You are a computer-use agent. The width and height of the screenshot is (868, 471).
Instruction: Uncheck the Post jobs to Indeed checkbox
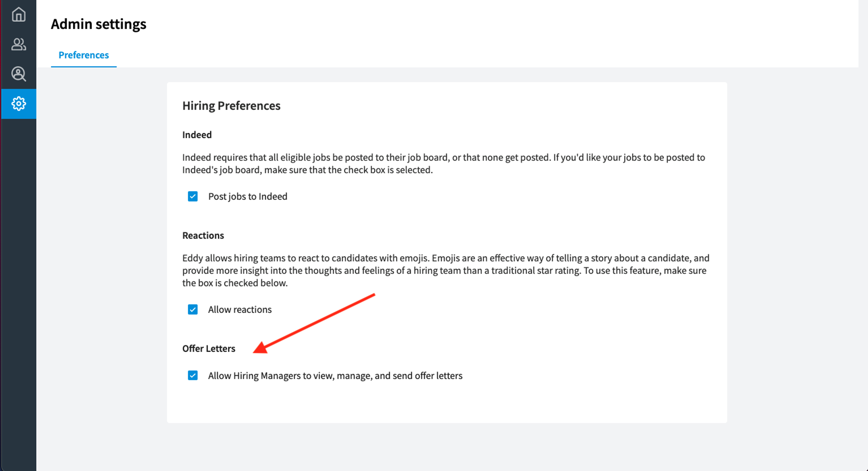193,196
